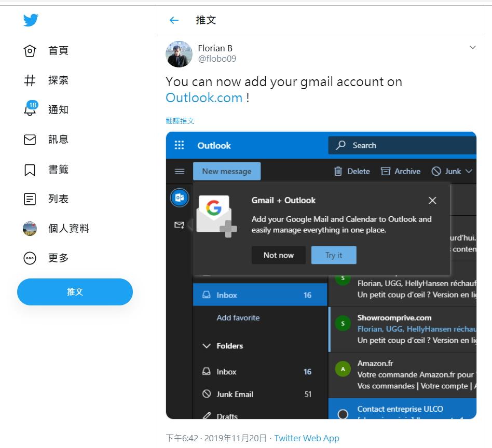Click the translate tweet link
The height and width of the screenshot is (448, 492).
point(180,121)
